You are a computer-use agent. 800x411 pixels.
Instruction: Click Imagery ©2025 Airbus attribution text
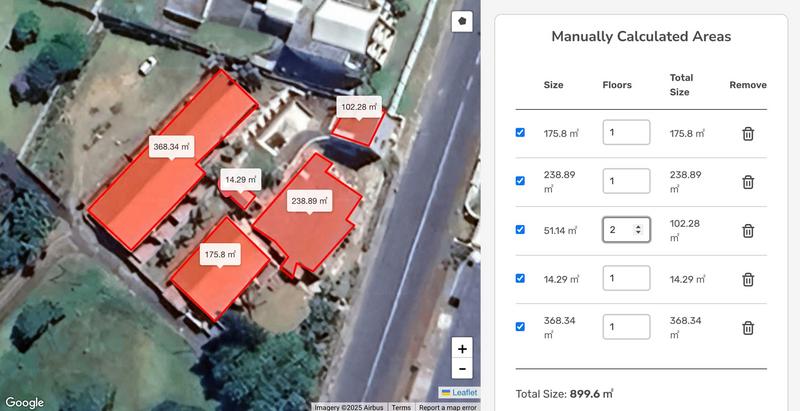tap(351, 407)
